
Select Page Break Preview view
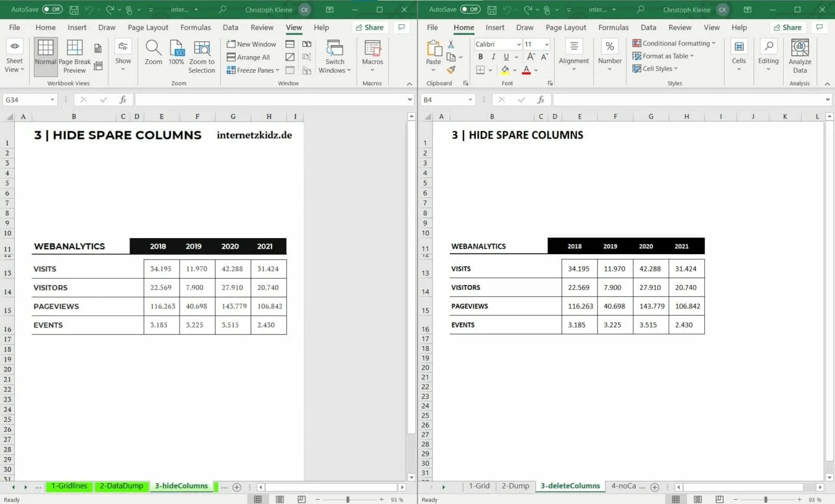(x=74, y=57)
